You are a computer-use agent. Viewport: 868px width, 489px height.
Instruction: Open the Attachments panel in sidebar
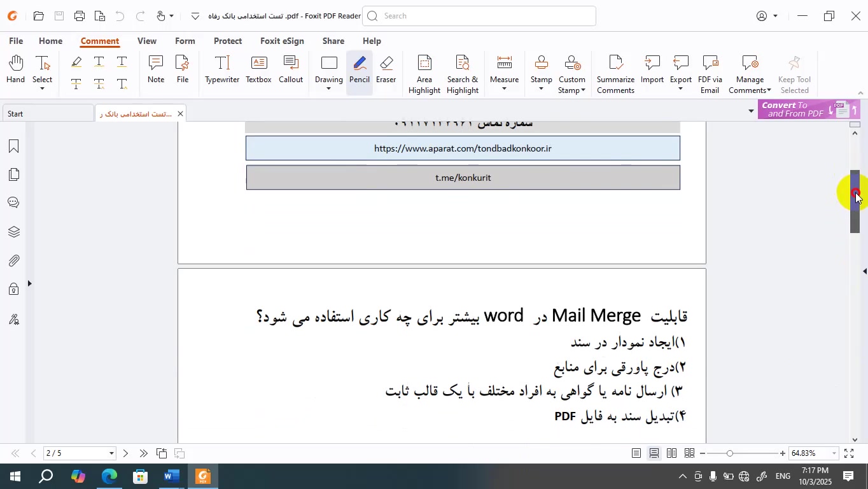click(13, 260)
